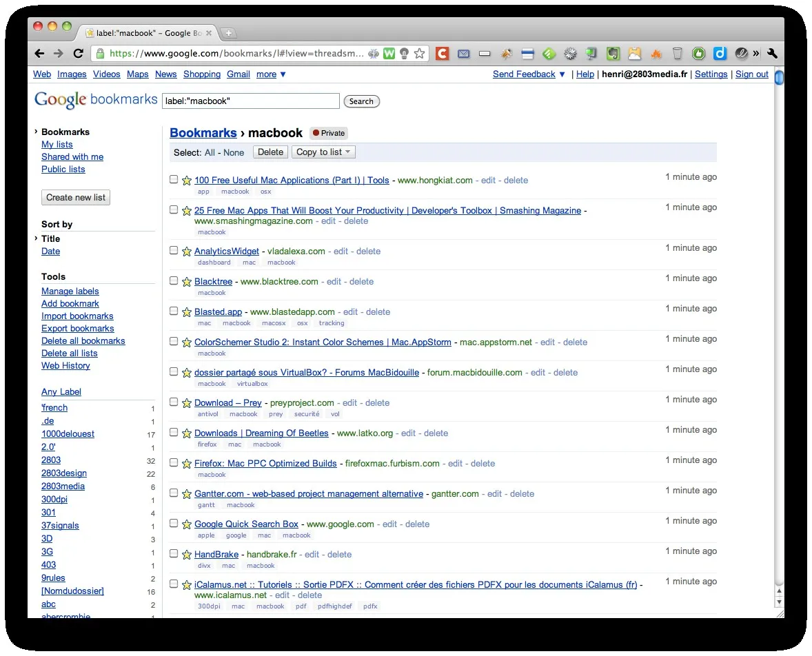Check the 25 Free Mac Apps checkbox
This screenshot has height=656, width=812.
click(x=174, y=209)
